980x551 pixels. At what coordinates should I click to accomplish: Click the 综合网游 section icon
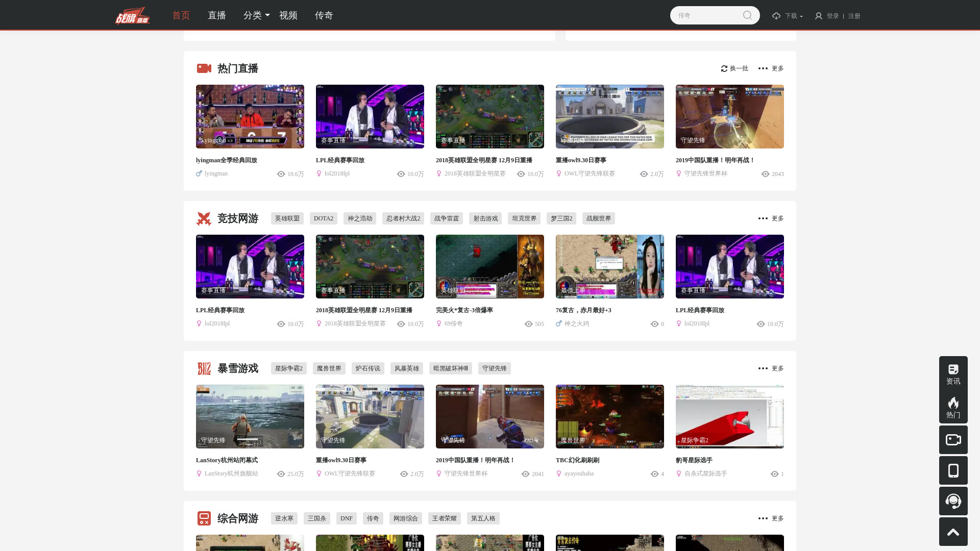(x=204, y=518)
